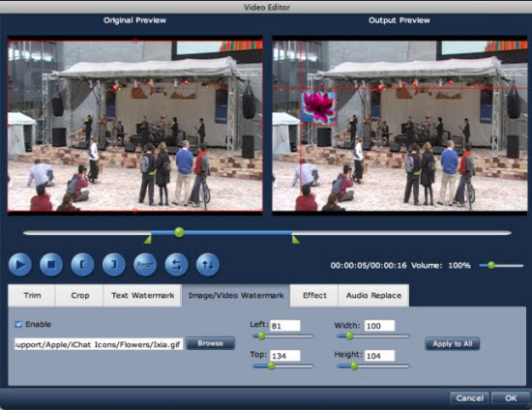Switch to the Trim tab

[32, 295]
